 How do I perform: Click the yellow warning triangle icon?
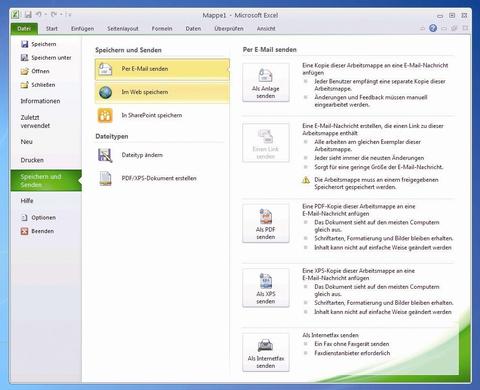(x=306, y=180)
